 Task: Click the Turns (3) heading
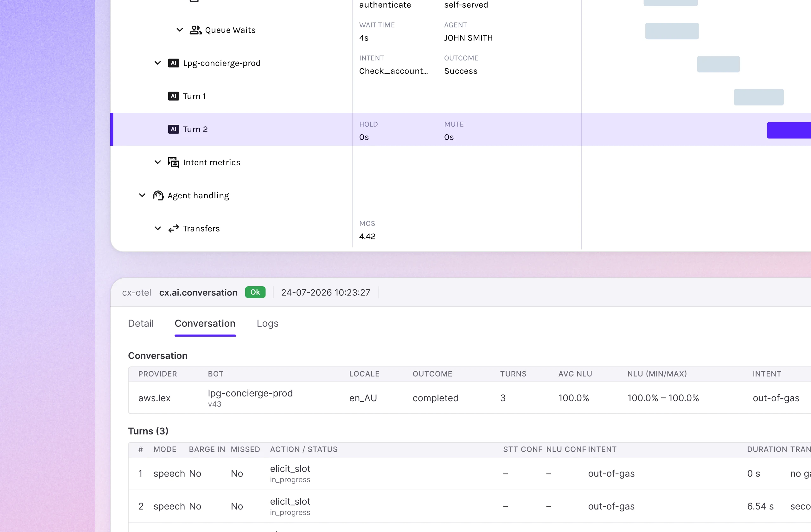[148, 431]
